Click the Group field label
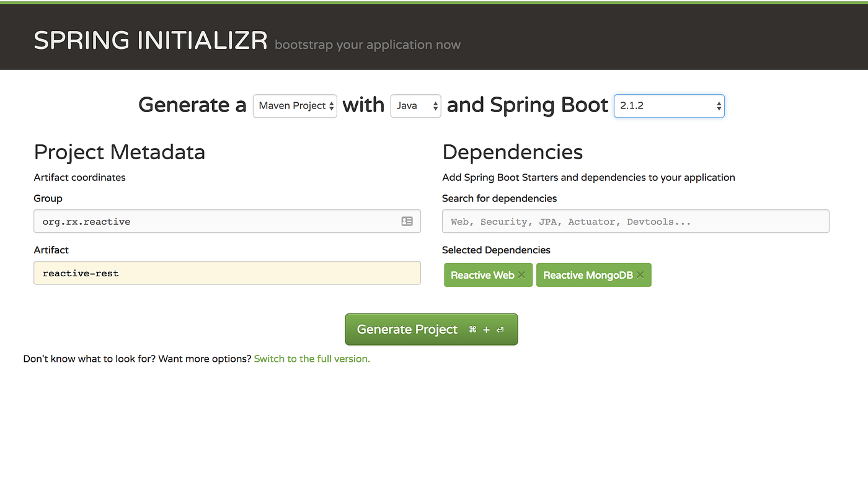 48,198
